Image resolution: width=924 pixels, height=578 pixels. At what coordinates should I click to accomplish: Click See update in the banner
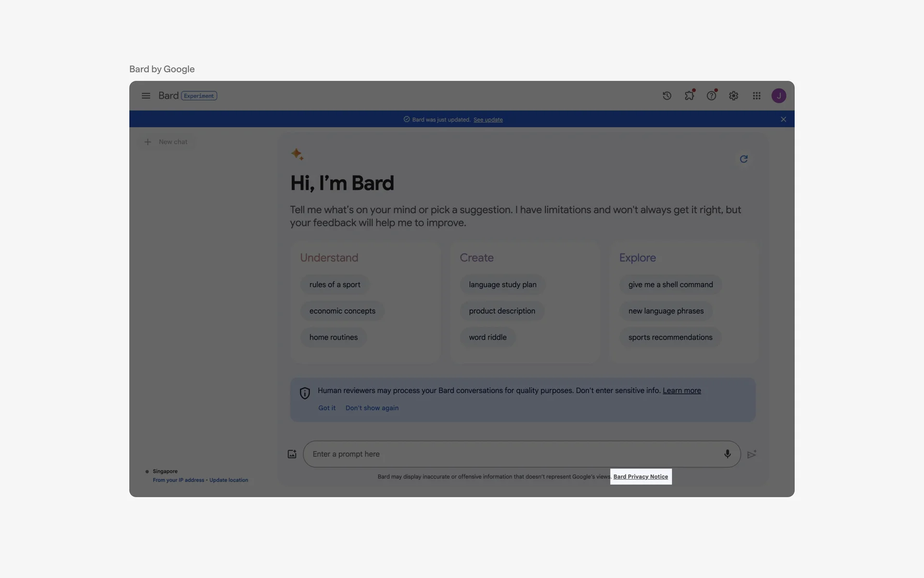coord(488,119)
